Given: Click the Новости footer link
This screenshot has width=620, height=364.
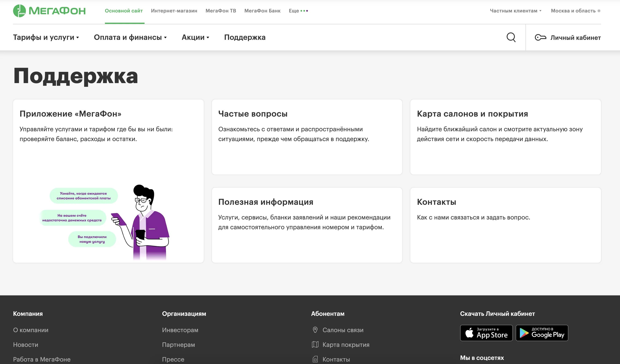Looking at the screenshot, I should pos(26,345).
